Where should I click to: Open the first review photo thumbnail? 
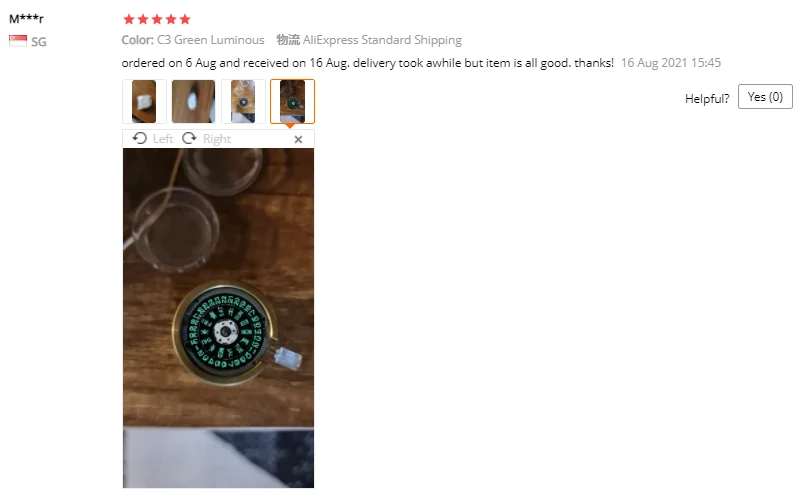144,101
